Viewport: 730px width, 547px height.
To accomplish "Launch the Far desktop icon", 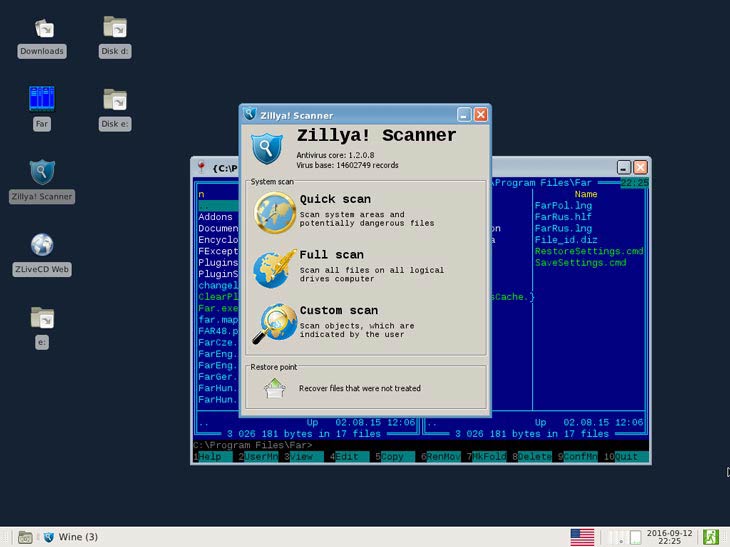I will pos(41,99).
